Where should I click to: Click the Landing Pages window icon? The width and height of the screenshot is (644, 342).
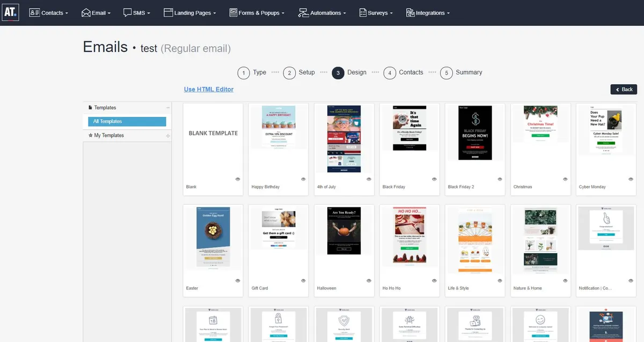[x=168, y=12]
